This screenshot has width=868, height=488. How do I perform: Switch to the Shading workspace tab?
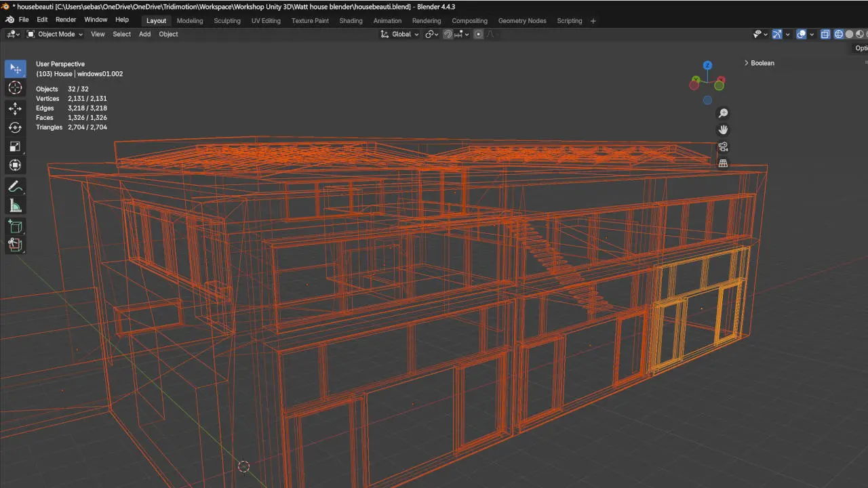click(x=351, y=20)
